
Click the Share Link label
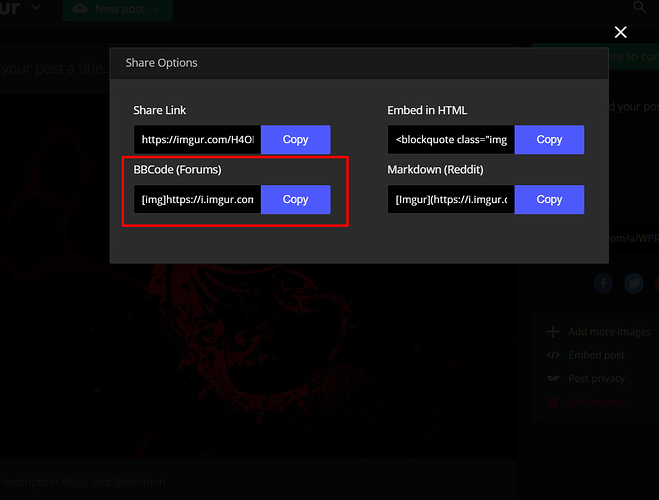click(x=160, y=111)
